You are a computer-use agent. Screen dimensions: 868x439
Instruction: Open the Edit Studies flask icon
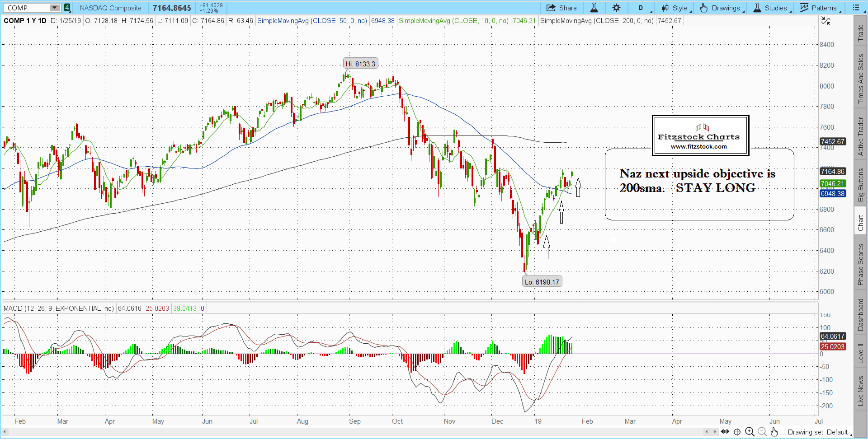(594, 8)
